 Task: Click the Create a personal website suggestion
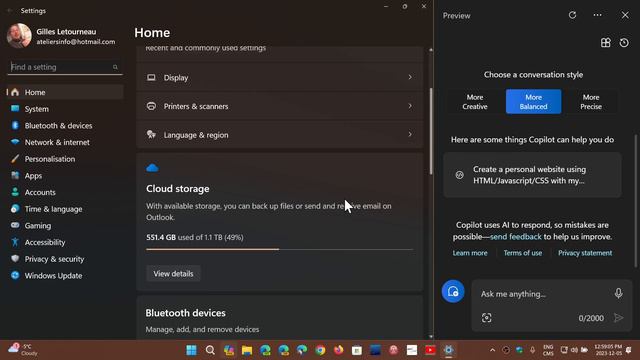(x=532, y=175)
